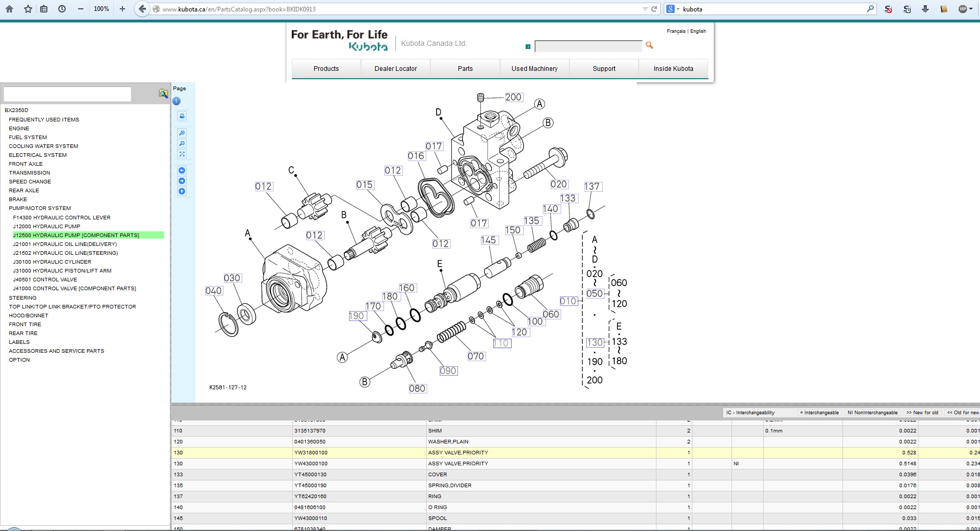Open Adblock Plus menu
Viewport: 980px width, 531px height.
(965, 9)
